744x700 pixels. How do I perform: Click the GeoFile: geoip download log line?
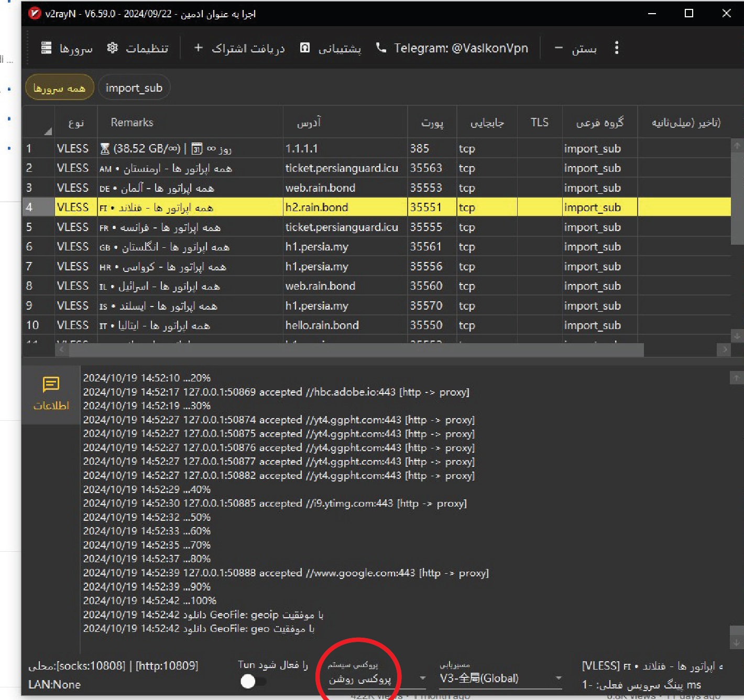point(203,615)
